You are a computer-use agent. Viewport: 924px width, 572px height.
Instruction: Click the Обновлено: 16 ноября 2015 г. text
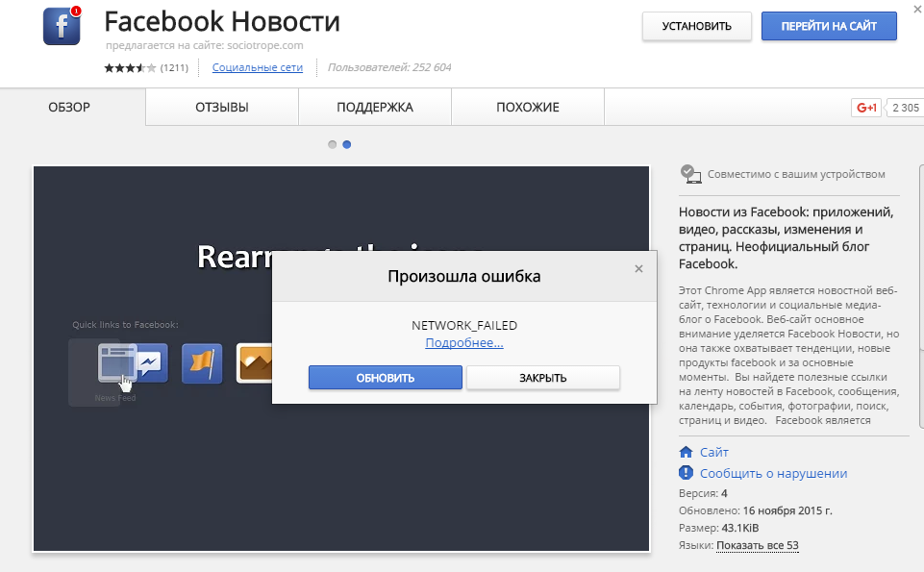click(756, 510)
